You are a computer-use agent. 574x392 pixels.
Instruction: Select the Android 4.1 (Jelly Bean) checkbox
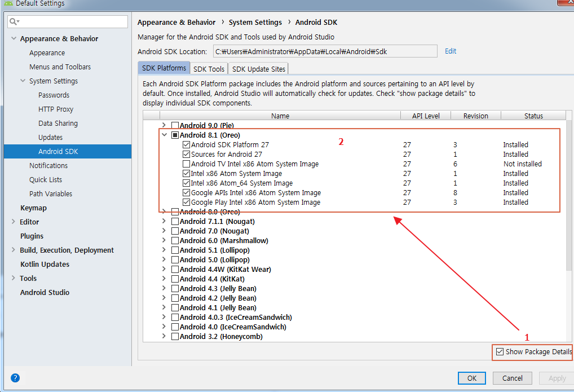coord(175,308)
